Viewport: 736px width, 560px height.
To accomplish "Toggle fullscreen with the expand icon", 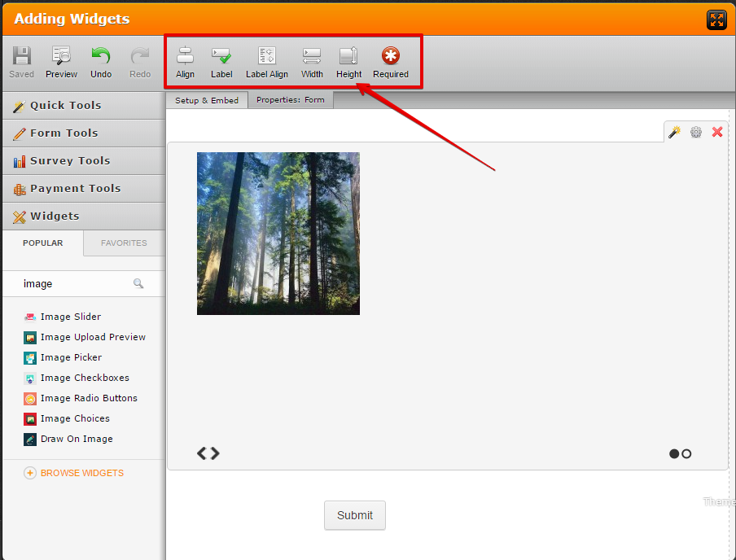I will (716, 20).
